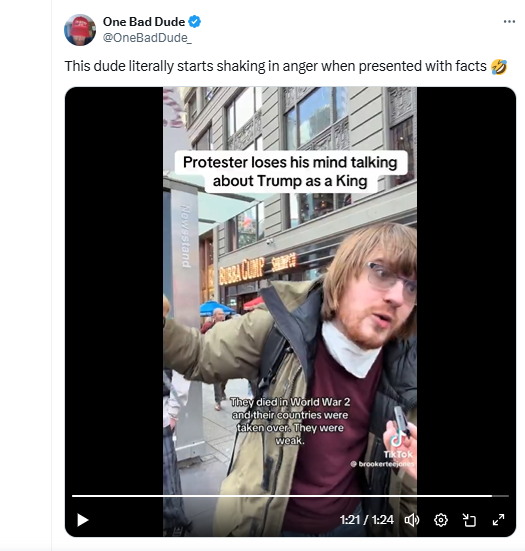Viewport: 525px width, 551px height.
Task: Click the Bubba Gump sign in the video
Action: pos(258,270)
